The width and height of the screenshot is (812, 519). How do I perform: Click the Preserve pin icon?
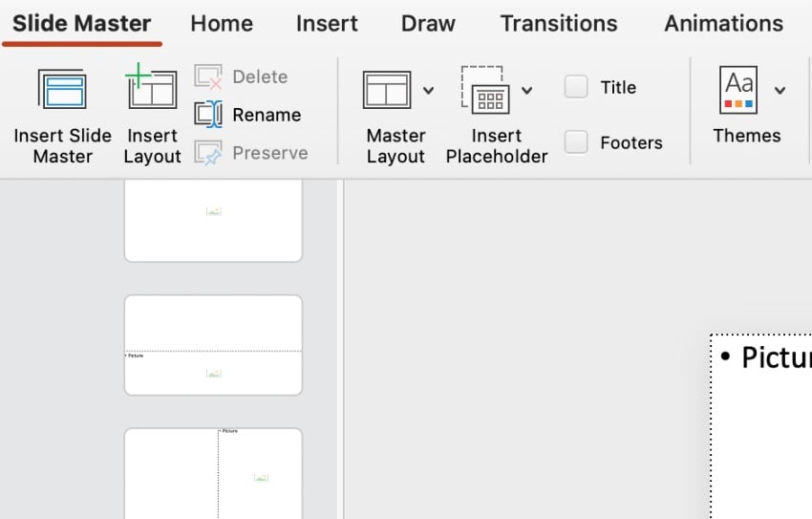[x=208, y=153]
